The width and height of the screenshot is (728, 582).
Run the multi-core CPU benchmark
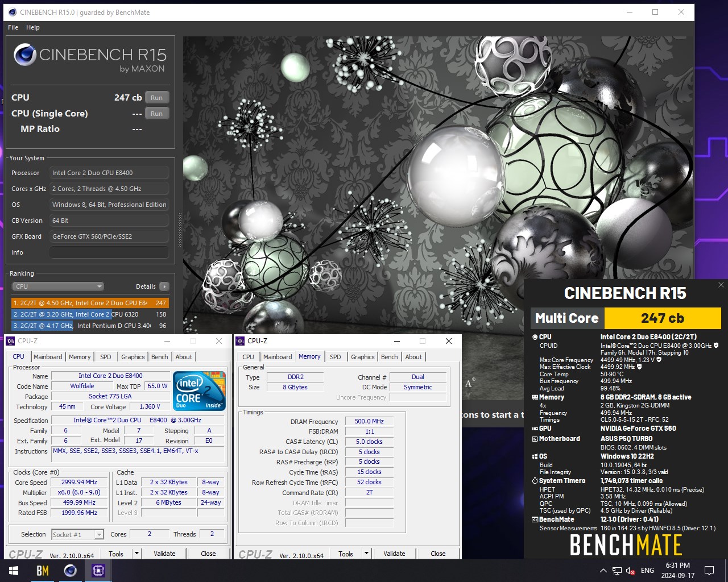[157, 98]
